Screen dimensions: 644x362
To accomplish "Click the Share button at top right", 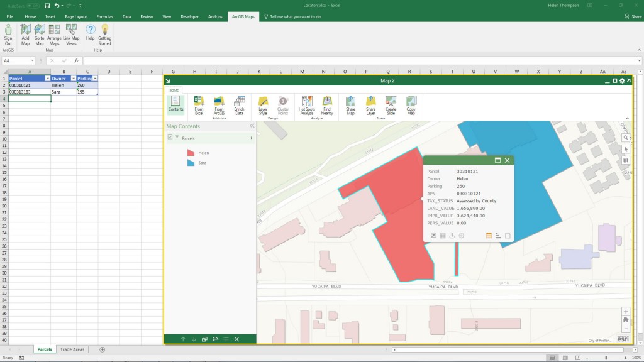I will pos(633,17).
